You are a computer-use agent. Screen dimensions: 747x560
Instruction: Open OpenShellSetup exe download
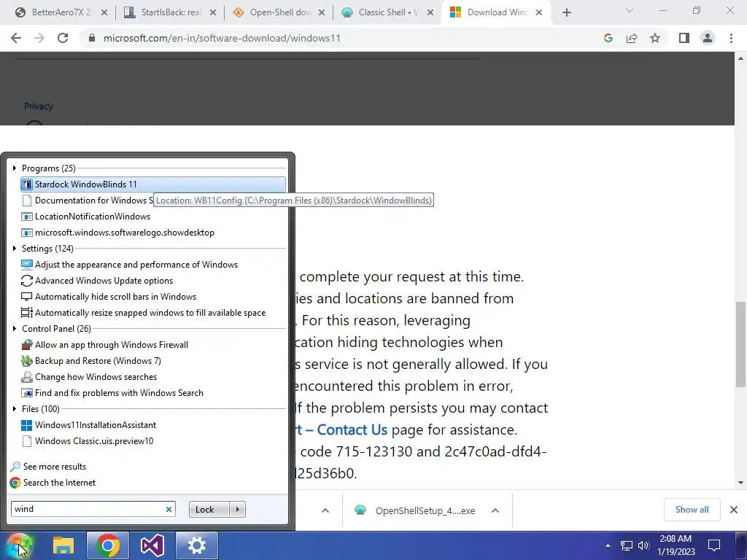tap(425, 511)
